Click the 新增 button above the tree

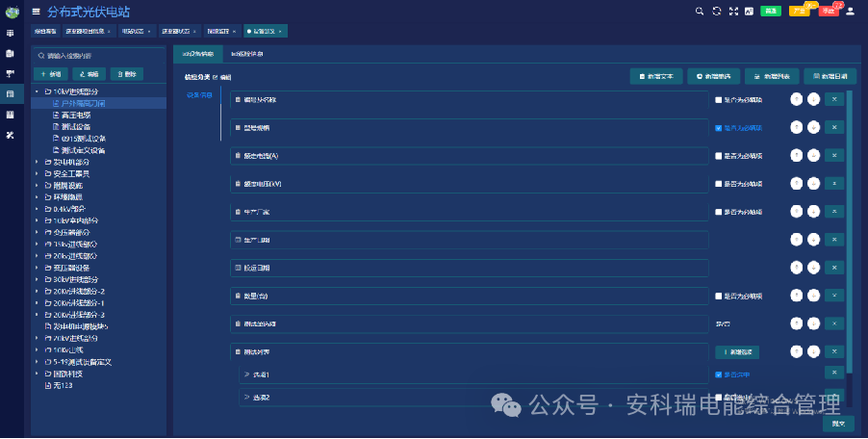coord(51,74)
